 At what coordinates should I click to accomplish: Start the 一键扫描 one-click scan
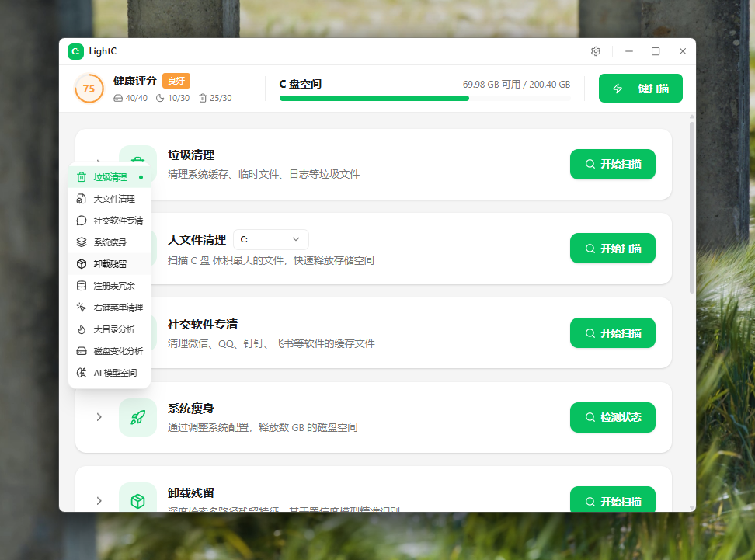640,89
